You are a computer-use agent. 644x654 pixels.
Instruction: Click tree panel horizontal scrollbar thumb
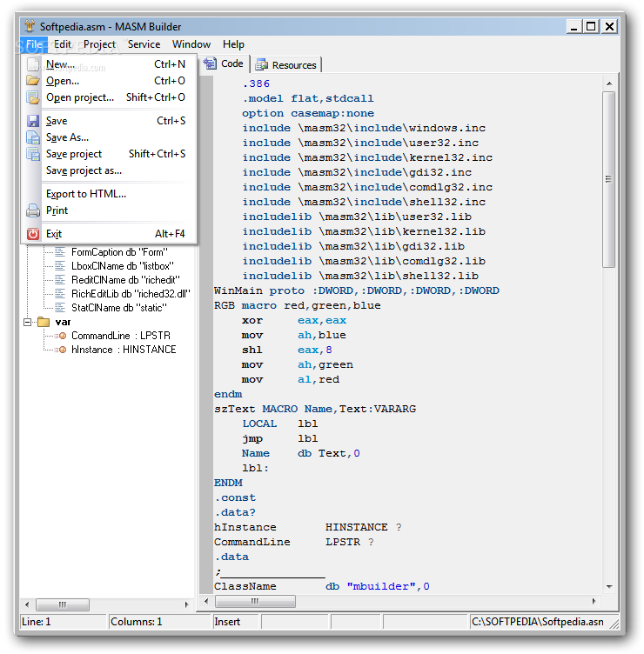[x=62, y=604]
